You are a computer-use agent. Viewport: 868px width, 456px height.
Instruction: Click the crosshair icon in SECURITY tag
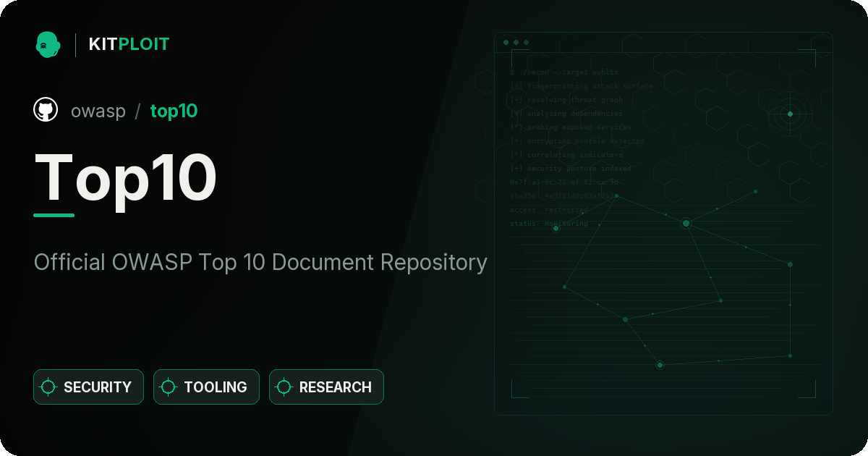coord(48,387)
